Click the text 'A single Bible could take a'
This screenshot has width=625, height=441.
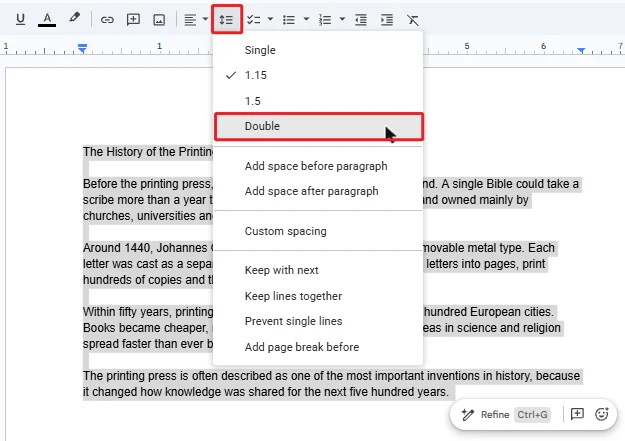(510, 184)
